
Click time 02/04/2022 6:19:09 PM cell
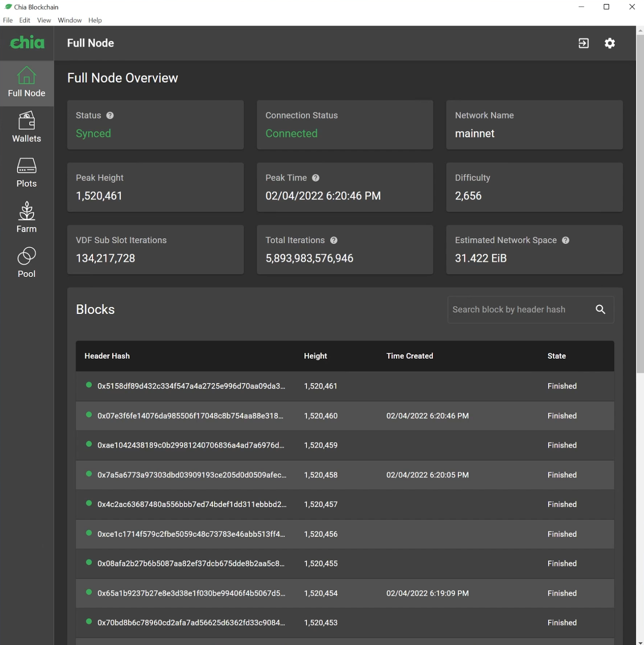[x=428, y=593]
